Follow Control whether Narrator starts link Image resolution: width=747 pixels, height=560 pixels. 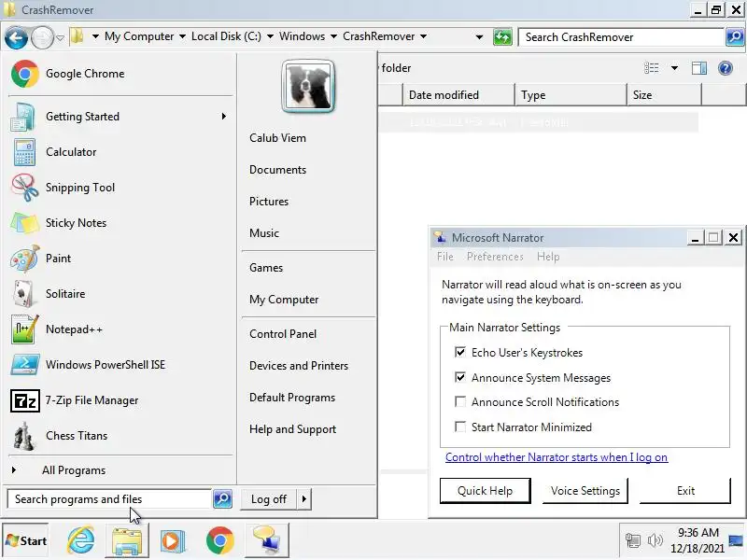(x=557, y=457)
